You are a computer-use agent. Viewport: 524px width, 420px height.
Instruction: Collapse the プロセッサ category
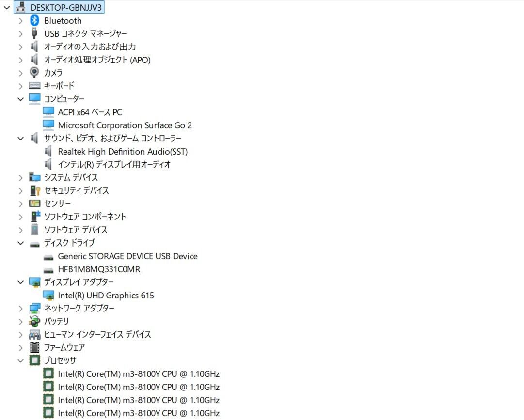[x=21, y=361]
